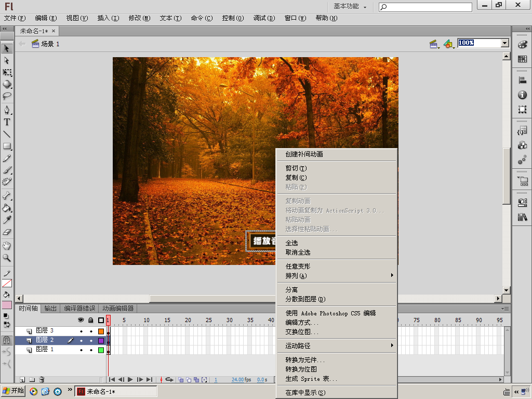Image resolution: width=532 pixels, height=399 pixels.
Task: Toggle visibility dot for 图层 3
Action: point(81,331)
